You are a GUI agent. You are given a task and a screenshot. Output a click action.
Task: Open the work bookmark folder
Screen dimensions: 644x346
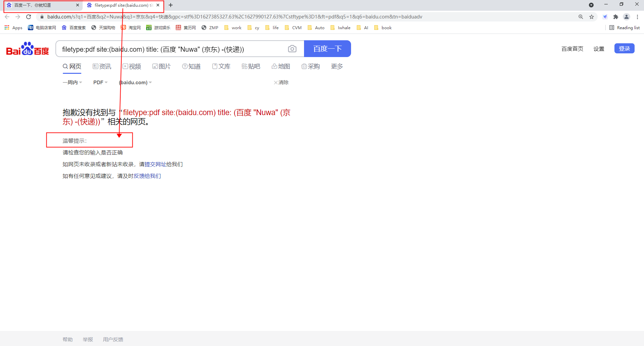(x=233, y=28)
